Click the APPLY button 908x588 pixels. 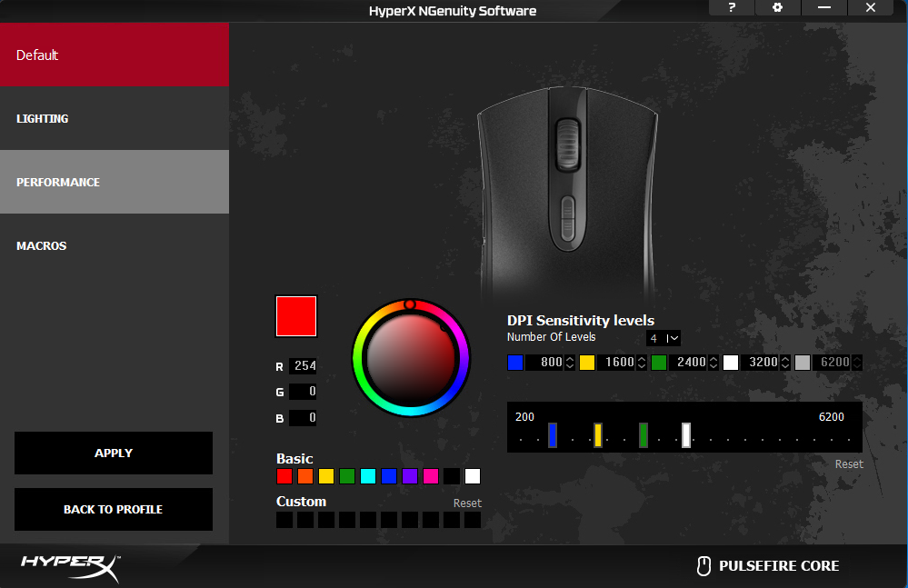113,453
